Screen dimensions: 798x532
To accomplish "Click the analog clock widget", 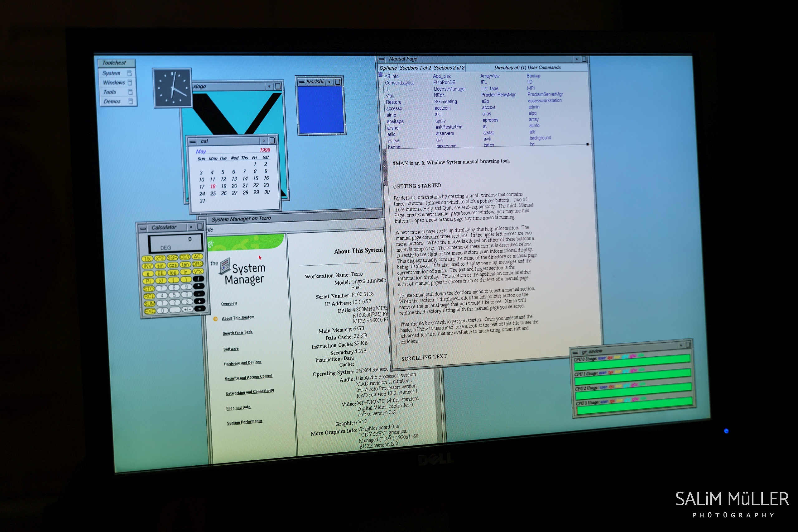I will [172, 88].
